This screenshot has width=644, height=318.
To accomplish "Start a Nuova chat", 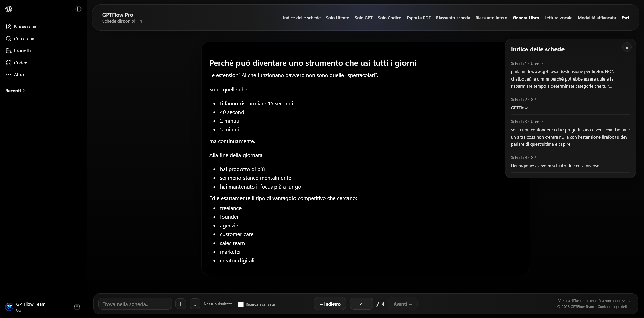I will pyautogui.click(x=22, y=26).
